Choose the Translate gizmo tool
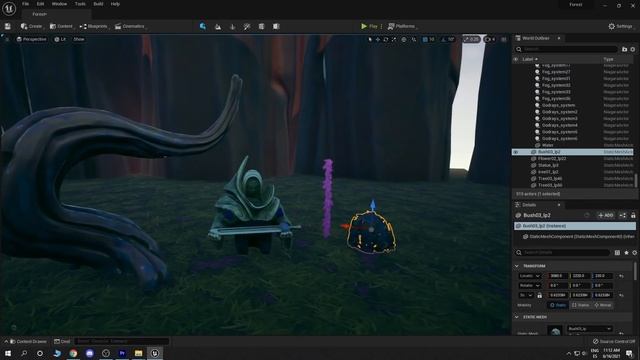This screenshot has height=360, width=640. pos(378,39)
